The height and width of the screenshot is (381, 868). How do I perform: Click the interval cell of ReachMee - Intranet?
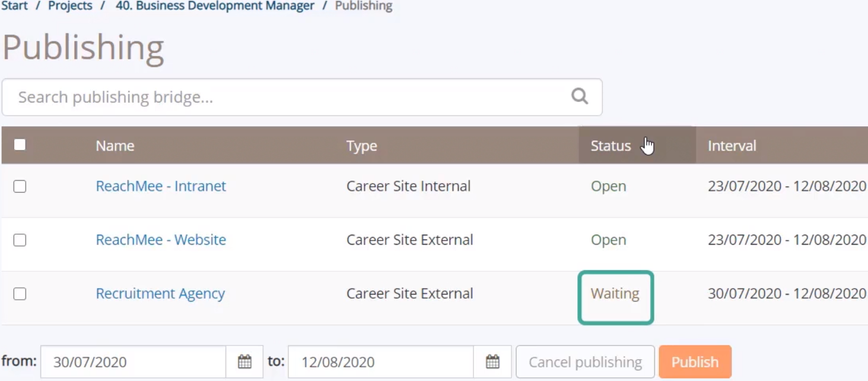click(787, 186)
